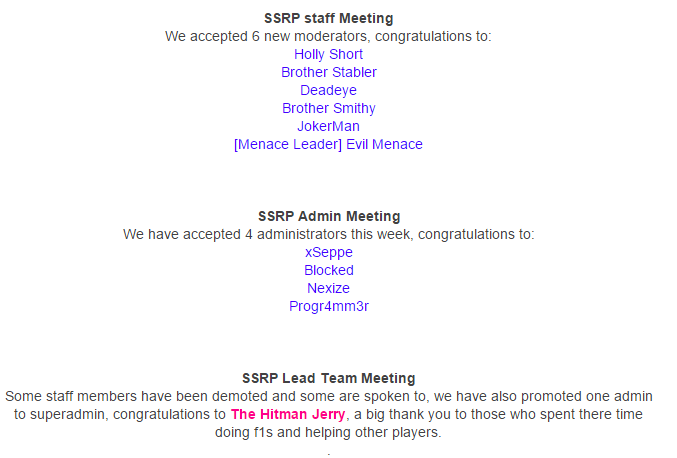The height and width of the screenshot is (458, 677).
Task: Open the Progr4mm3r profile link
Action: tap(329, 306)
